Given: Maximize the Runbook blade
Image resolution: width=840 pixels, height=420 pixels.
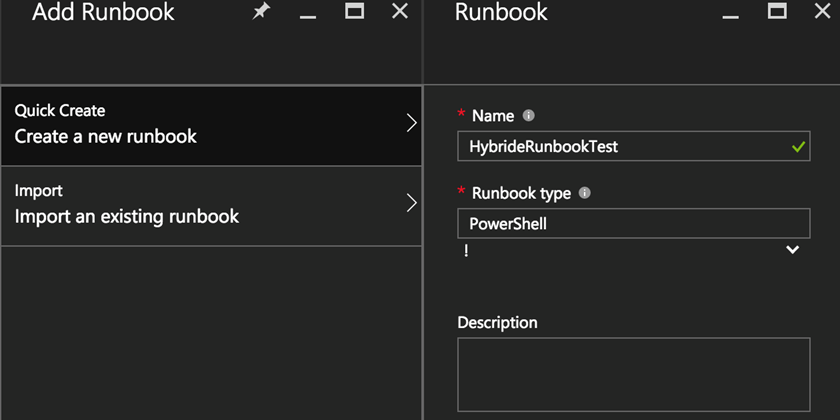Looking at the screenshot, I should [x=777, y=11].
